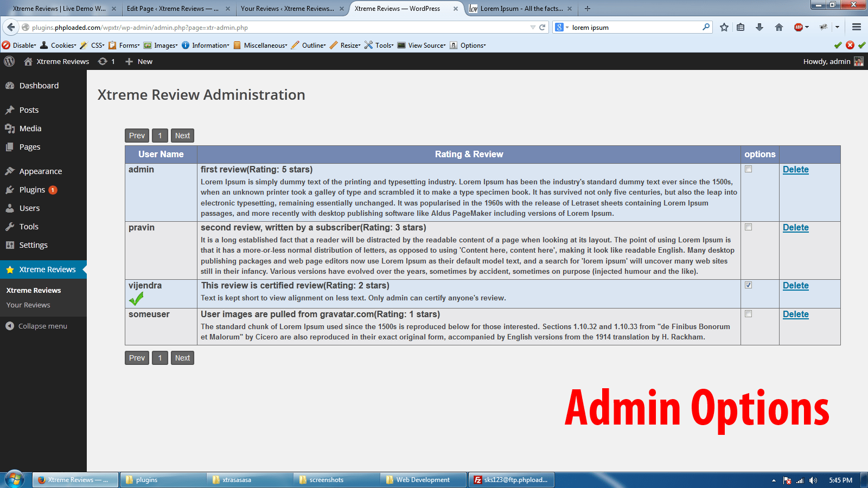Click the Next button above the table
The width and height of the screenshot is (868, 488).
point(182,136)
